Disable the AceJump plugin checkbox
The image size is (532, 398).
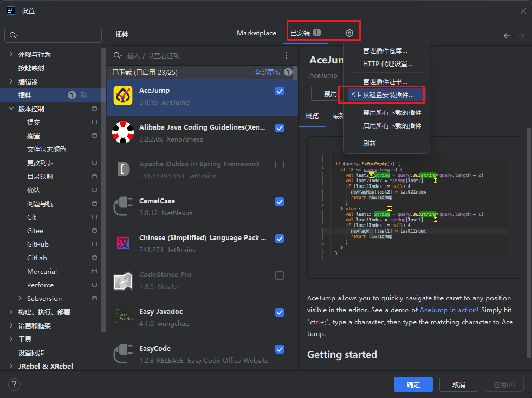coord(280,92)
